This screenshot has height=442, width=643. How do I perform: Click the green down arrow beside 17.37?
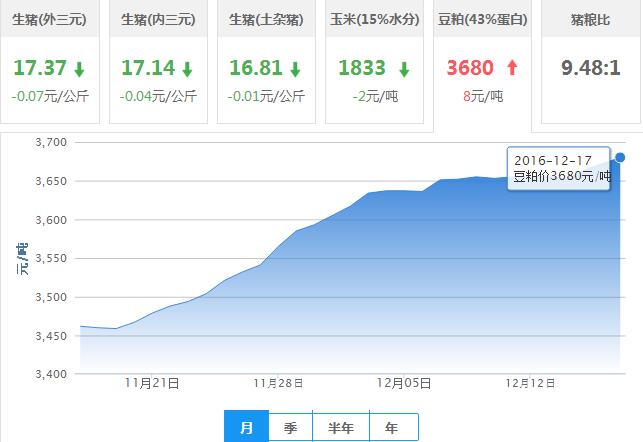tap(79, 69)
